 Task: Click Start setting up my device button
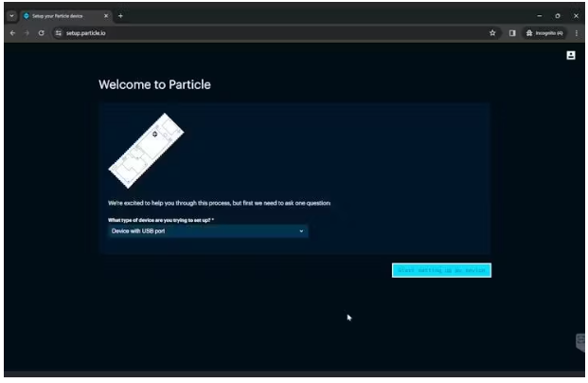coord(441,270)
